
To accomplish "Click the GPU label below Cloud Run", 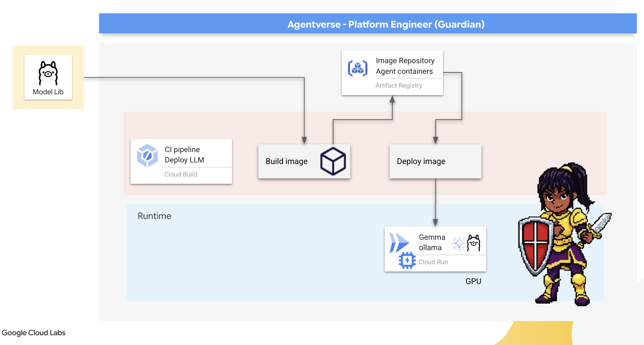I will click(473, 281).
